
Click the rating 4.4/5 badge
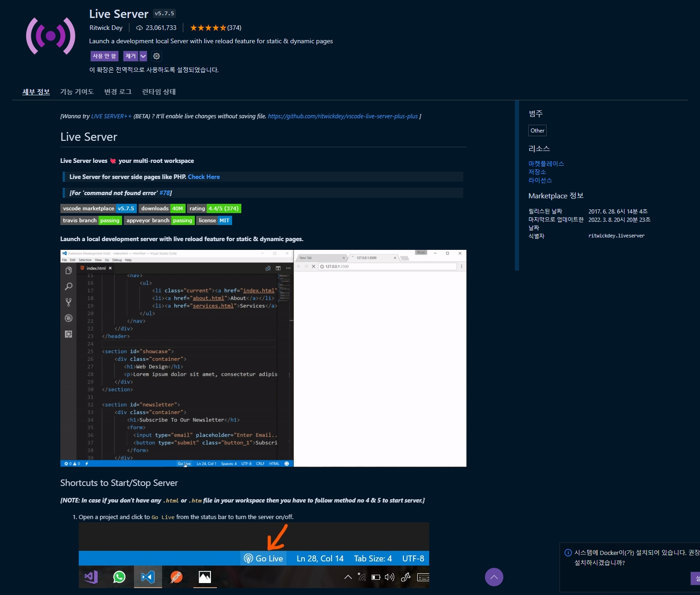[214, 208]
